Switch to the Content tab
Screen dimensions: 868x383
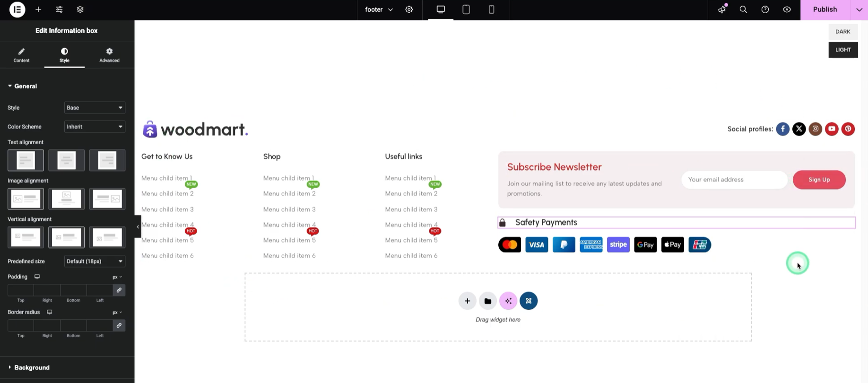pyautogui.click(x=21, y=55)
